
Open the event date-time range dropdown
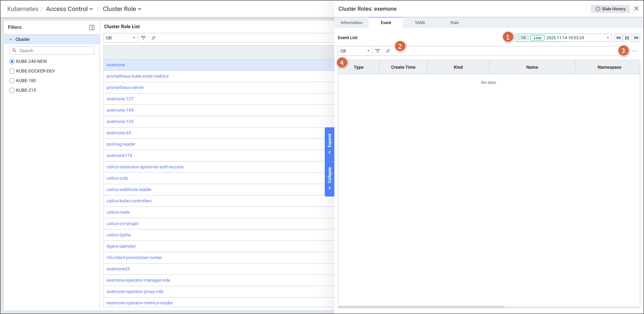pyautogui.click(x=608, y=38)
